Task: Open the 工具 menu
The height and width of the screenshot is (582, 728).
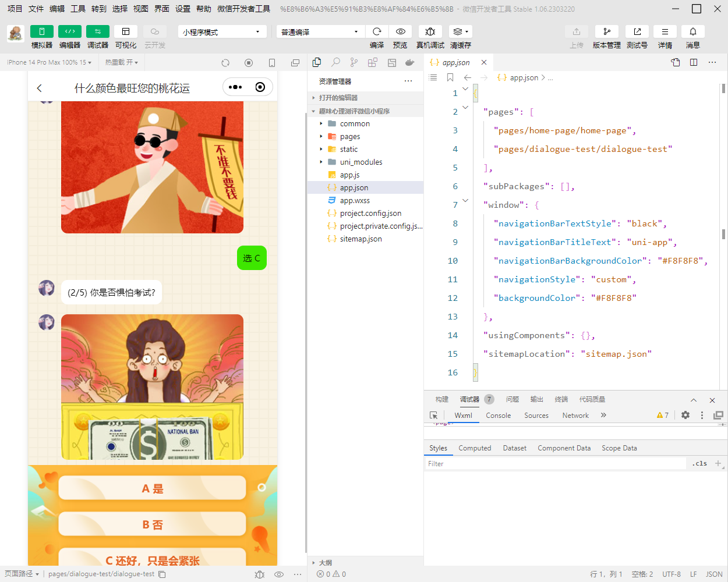Action: tap(78, 9)
